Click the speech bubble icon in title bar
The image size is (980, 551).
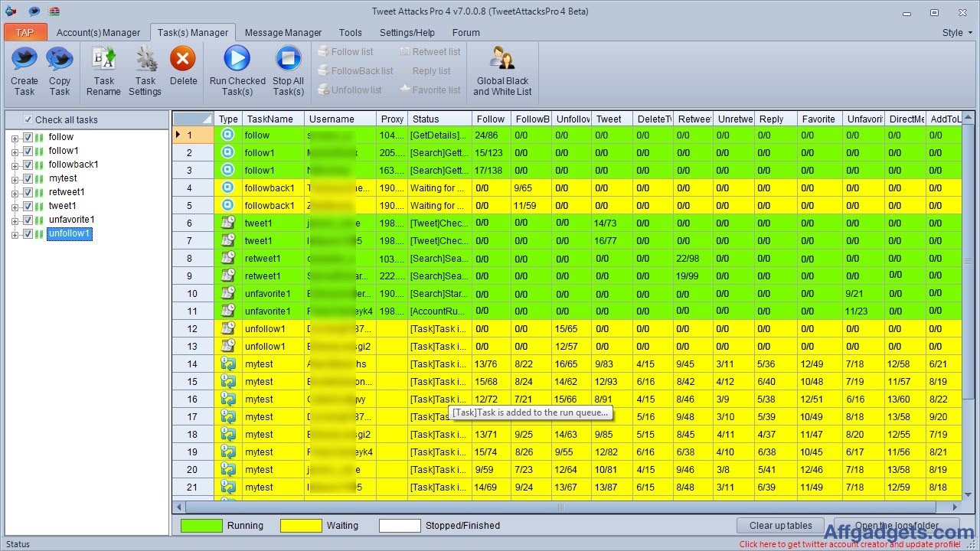pos(34,11)
